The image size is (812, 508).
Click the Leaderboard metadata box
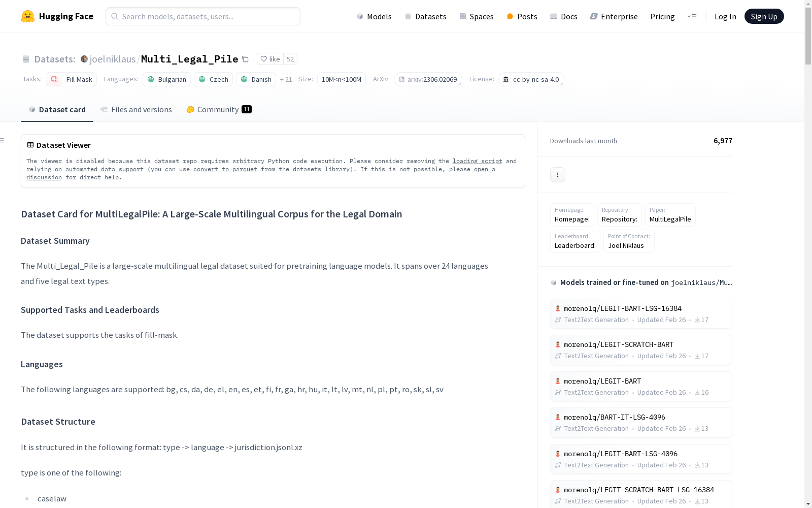coord(575,241)
